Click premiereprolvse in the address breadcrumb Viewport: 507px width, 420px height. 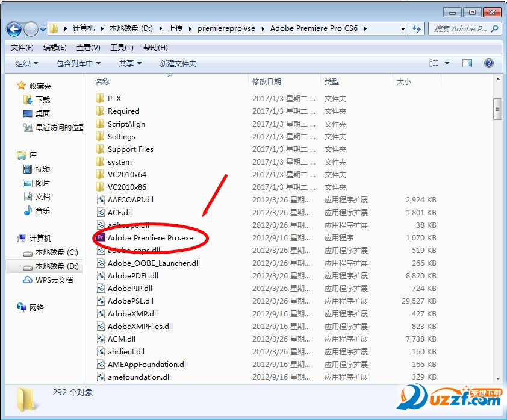226,28
